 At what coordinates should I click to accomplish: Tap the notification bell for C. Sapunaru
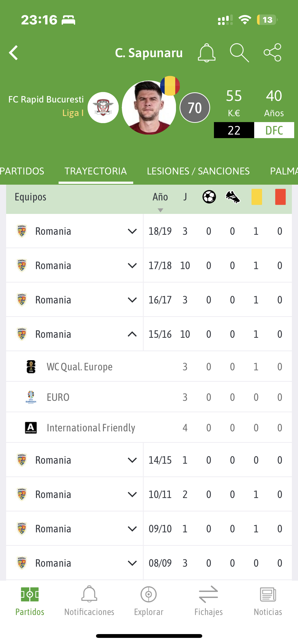pyautogui.click(x=207, y=53)
